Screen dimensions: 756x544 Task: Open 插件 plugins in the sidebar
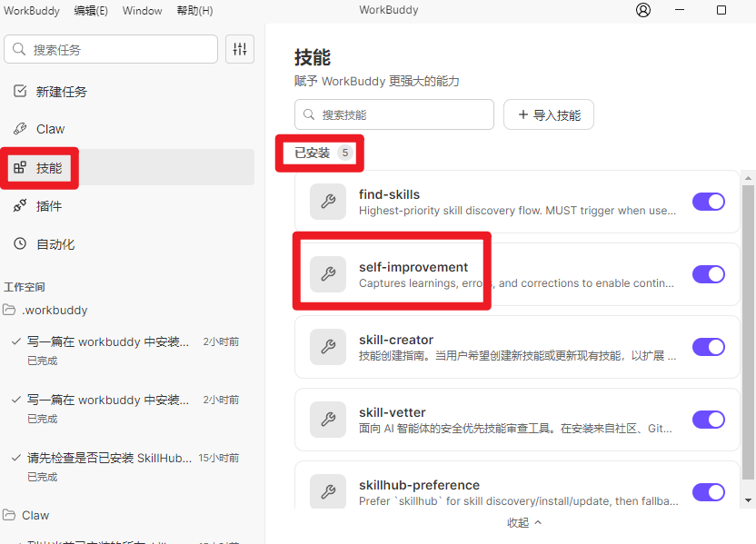[49, 206]
